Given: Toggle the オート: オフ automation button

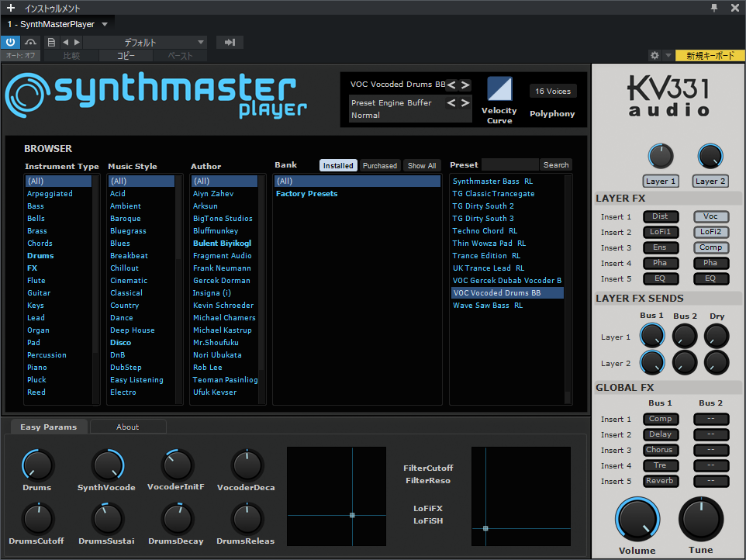Looking at the screenshot, I should [x=20, y=56].
